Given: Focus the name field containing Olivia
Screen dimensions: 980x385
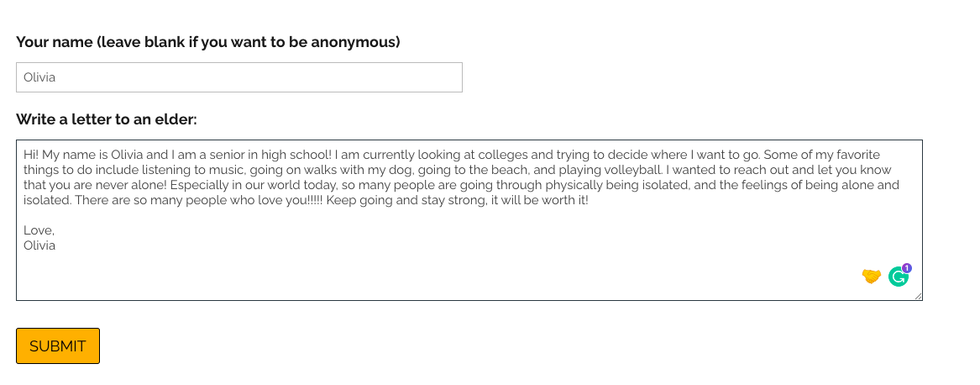Looking at the screenshot, I should tap(238, 77).
